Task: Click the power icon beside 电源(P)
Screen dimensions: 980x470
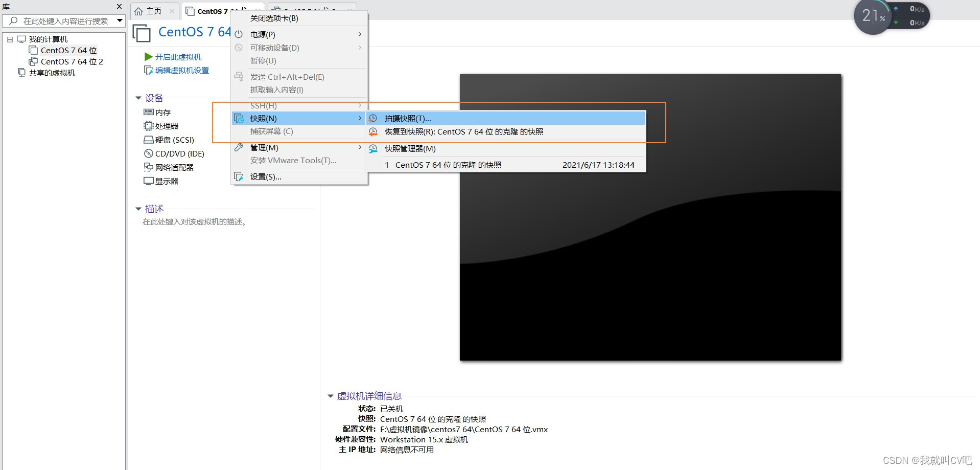Action: (x=239, y=34)
